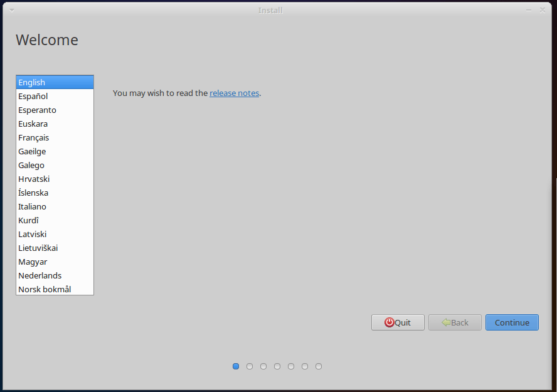This screenshot has height=392, width=557.
Task: Select Lietuviškai in the list
Action: 55,248
